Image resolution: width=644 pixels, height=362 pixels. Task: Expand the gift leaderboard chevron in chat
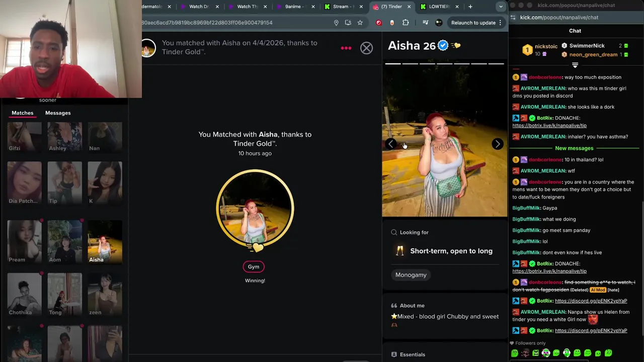(x=575, y=65)
